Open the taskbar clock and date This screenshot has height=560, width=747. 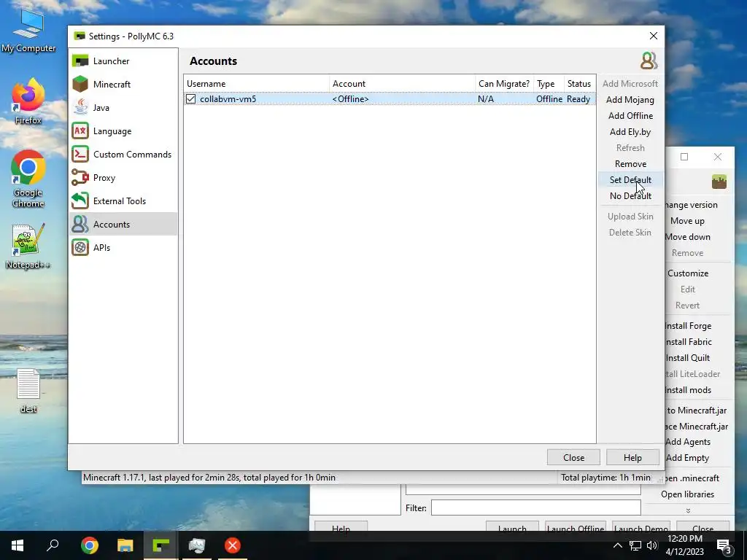685,545
